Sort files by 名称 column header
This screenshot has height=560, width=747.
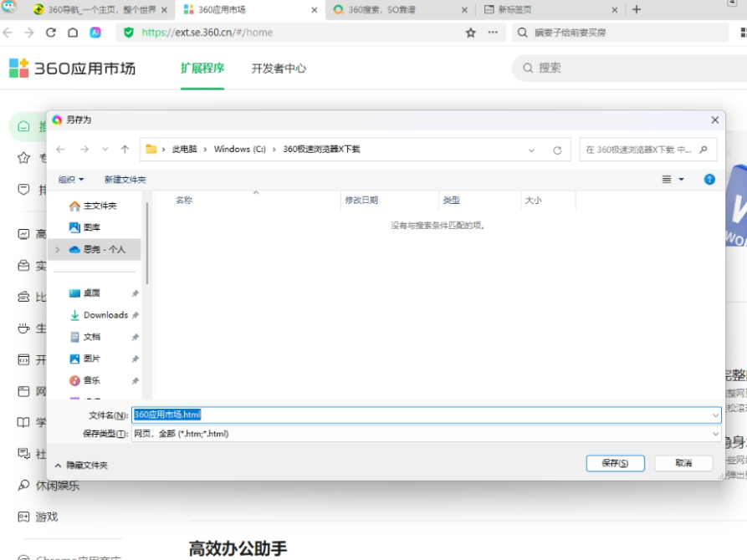[x=184, y=200]
